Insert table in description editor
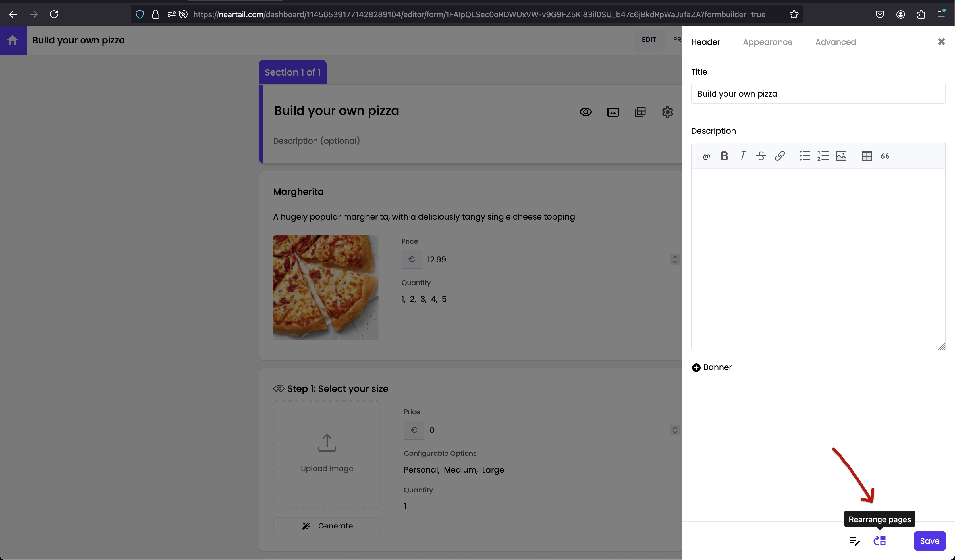 866,156
